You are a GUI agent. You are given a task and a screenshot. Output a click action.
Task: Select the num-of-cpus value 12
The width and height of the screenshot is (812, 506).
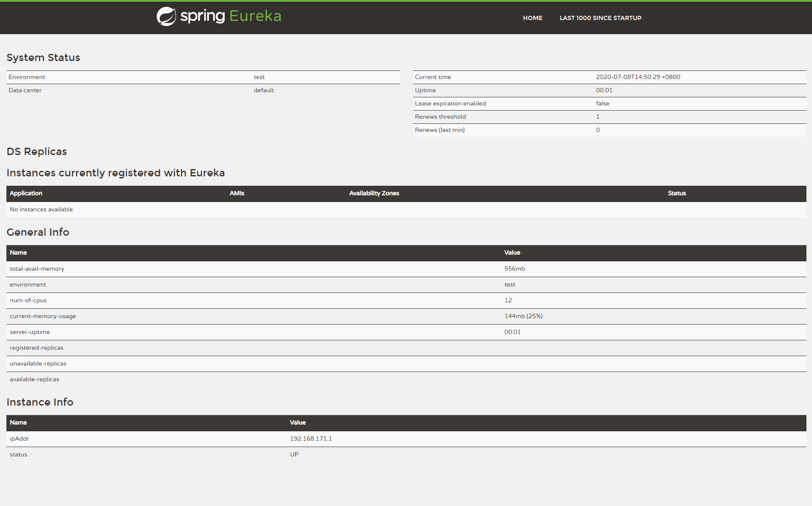508,300
